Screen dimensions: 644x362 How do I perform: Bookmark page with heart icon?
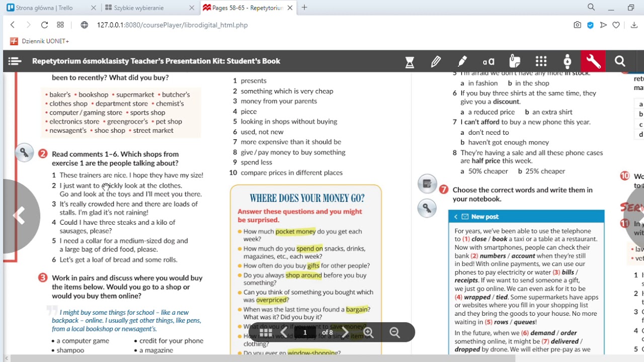point(616,25)
